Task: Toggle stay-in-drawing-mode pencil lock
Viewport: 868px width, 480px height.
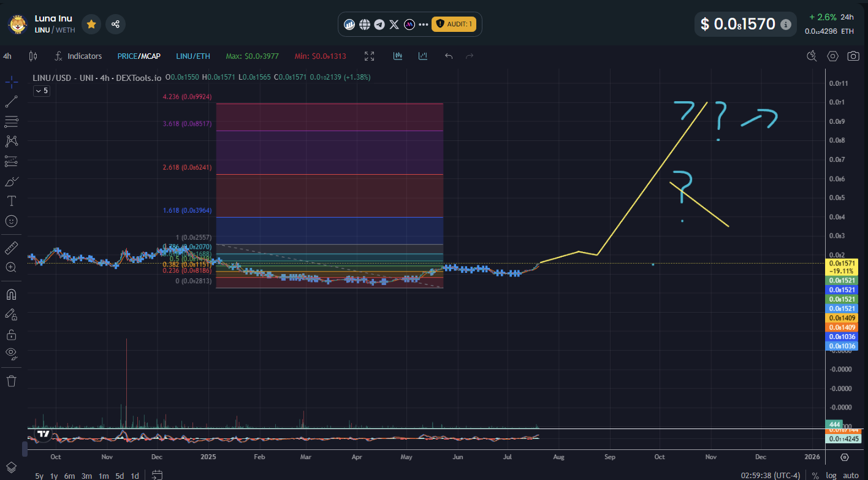Action: click(x=11, y=314)
